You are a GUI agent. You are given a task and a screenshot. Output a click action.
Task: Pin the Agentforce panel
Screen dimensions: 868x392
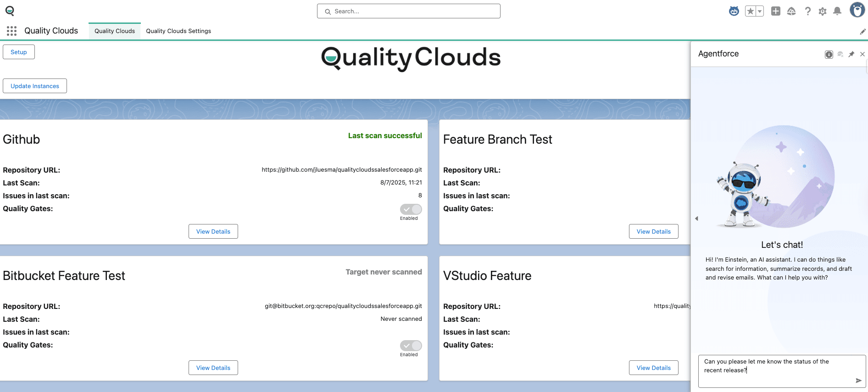[851, 54]
